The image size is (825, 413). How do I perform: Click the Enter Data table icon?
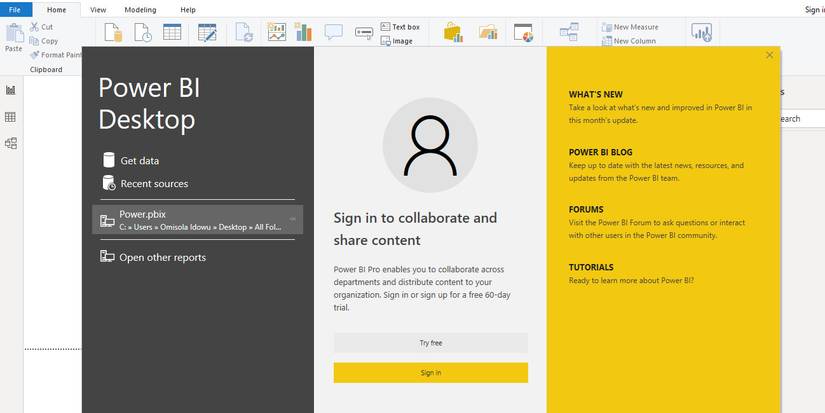(172, 32)
